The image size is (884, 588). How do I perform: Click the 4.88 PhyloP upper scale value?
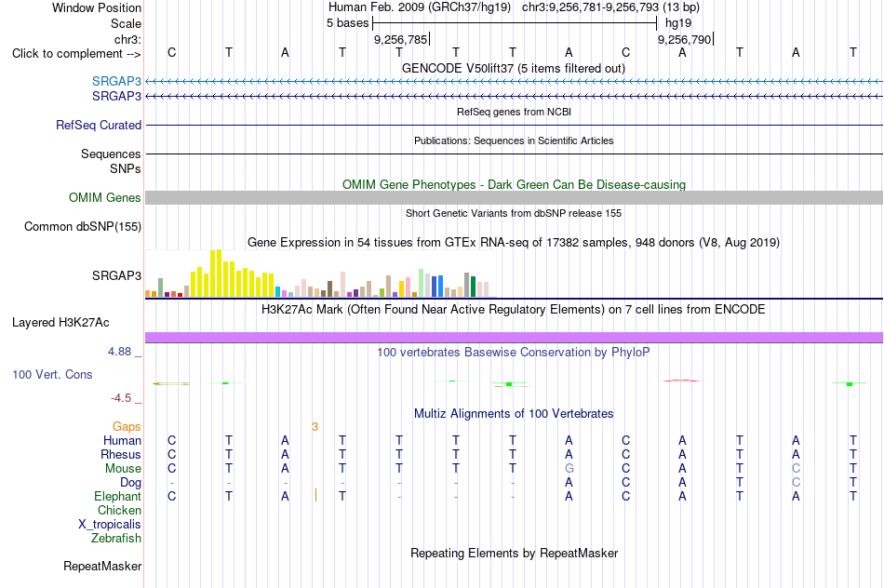[x=119, y=352]
